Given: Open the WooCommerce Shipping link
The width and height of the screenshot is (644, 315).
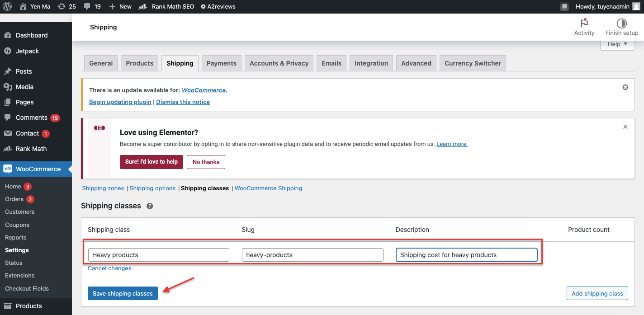Looking at the screenshot, I should click(x=268, y=188).
